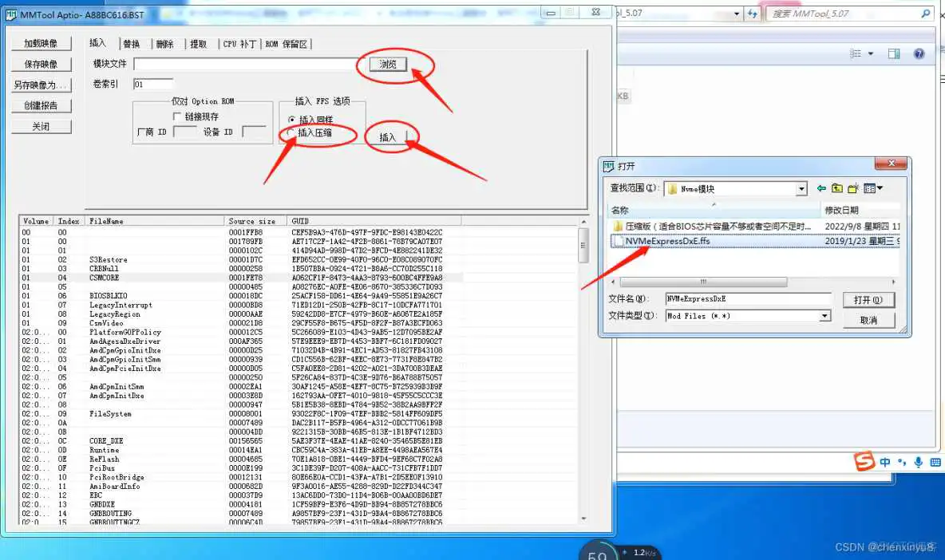Select the 插入原样 radio button
The width and height of the screenshot is (945, 560).
point(290,120)
